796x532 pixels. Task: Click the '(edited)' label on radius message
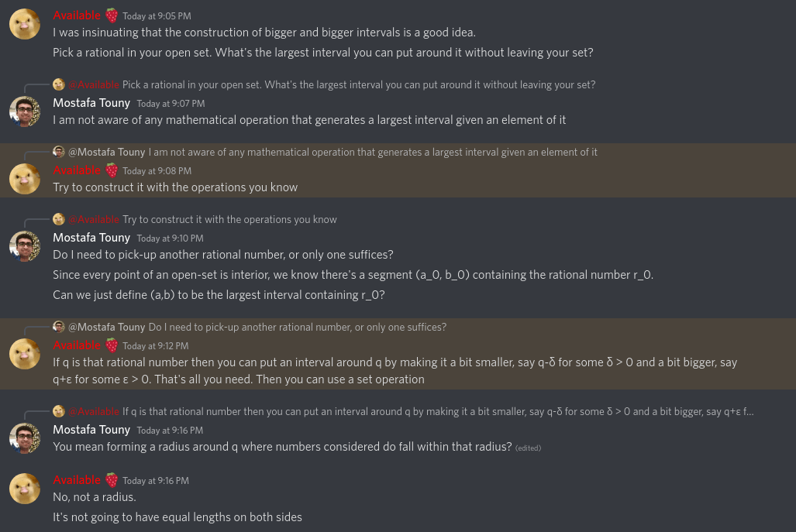point(528,448)
